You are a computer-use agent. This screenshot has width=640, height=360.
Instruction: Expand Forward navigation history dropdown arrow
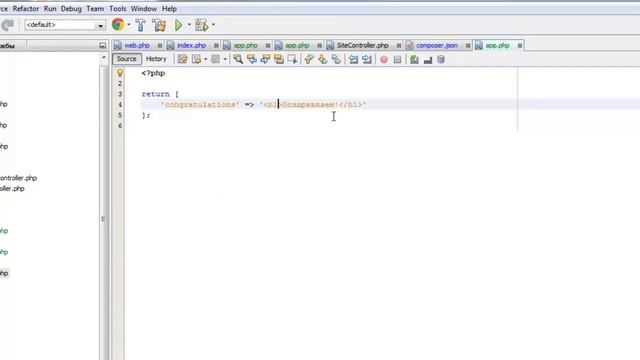(x=225, y=60)
